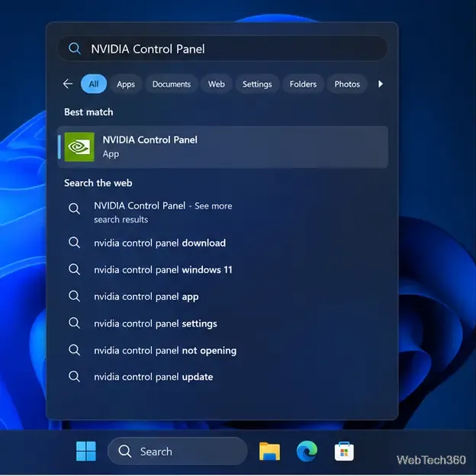The image size is (476, 476).
Task: Click magnifier icon beside 'update' suggestion
Action: 74,376
